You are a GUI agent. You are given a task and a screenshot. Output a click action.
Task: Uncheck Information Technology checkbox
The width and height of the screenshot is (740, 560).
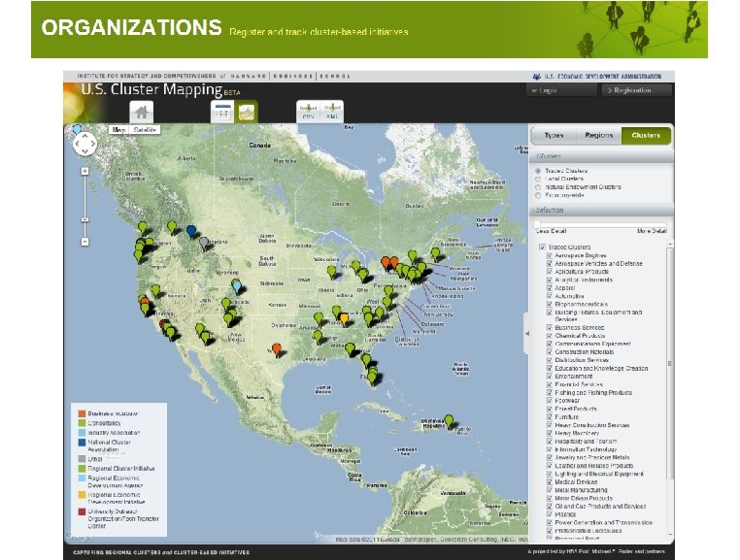point(550,449)
